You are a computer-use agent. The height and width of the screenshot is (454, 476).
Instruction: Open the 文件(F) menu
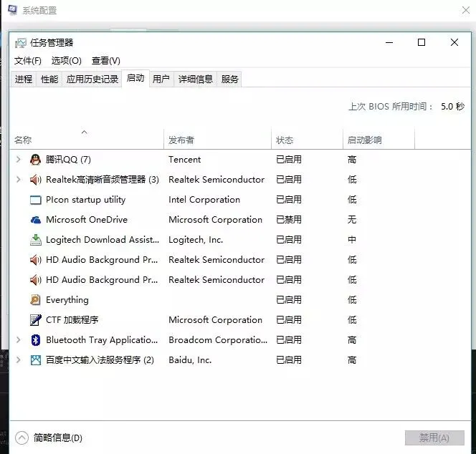click(x=28, y=61)
